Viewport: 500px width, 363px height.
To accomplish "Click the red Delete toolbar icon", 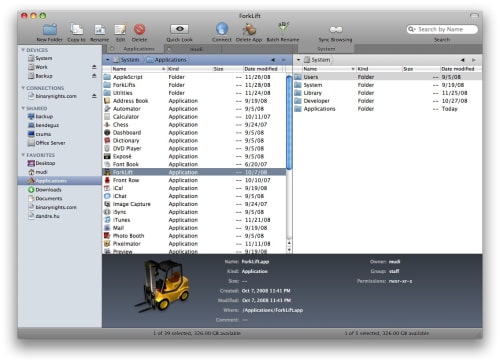I will click(139, 29).
